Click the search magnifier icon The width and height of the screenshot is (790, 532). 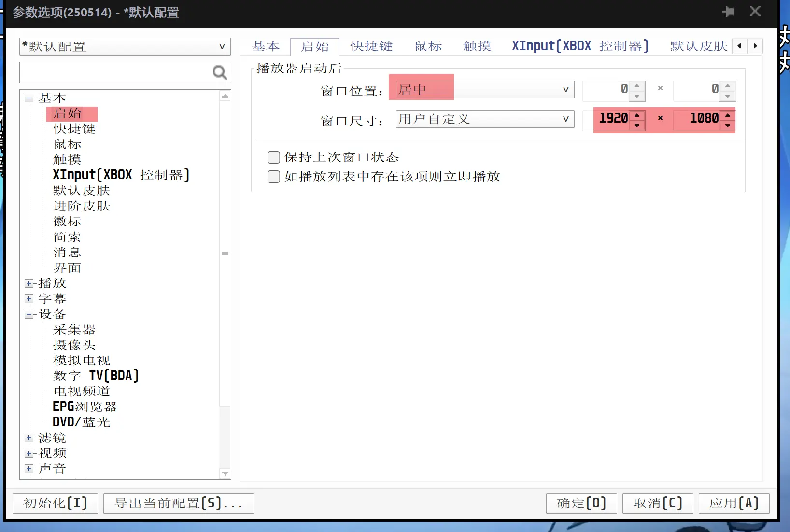click(220, 72)
